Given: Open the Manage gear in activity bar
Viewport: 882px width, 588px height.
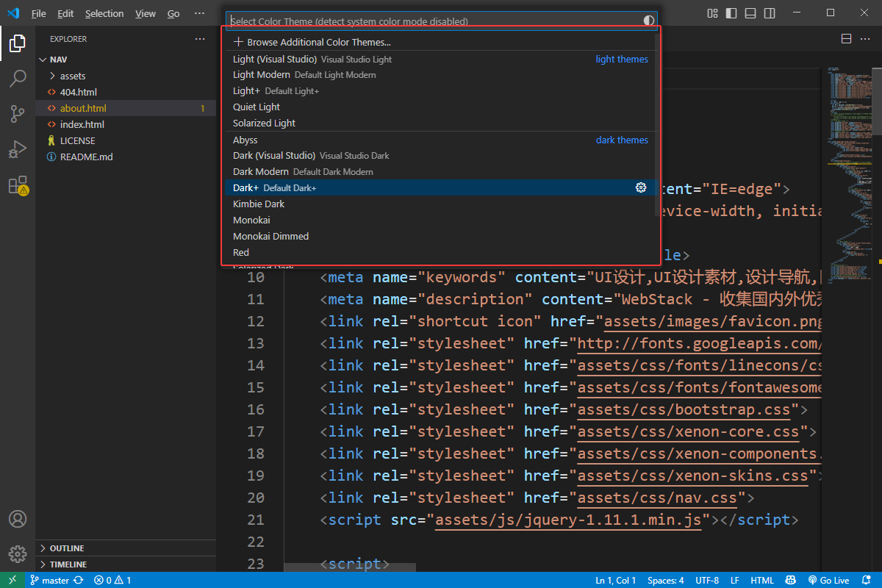Looking at the screenshot, I should click(x=18, y=553).
